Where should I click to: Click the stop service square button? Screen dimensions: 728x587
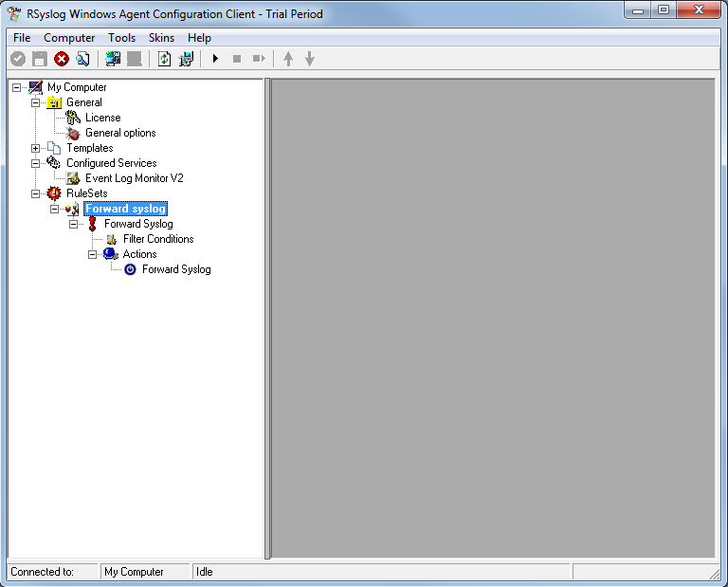pos(237,59)
